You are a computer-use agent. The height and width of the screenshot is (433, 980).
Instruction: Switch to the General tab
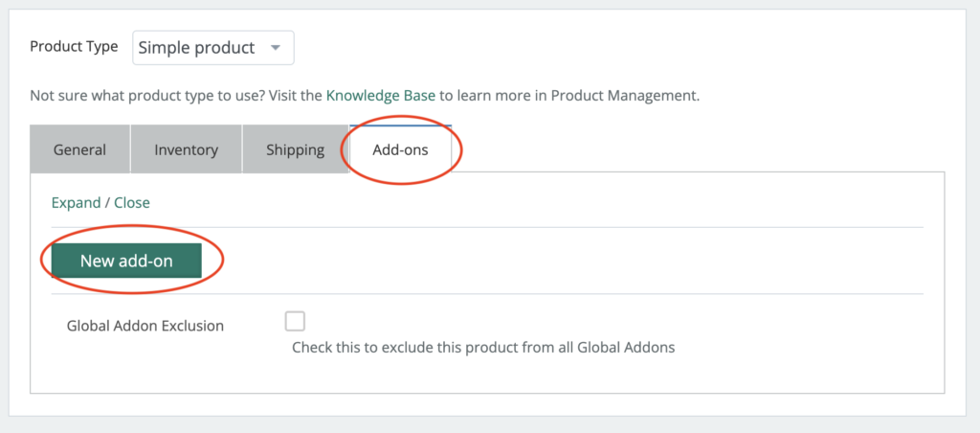pyautogui.click(x=79, y=149)
